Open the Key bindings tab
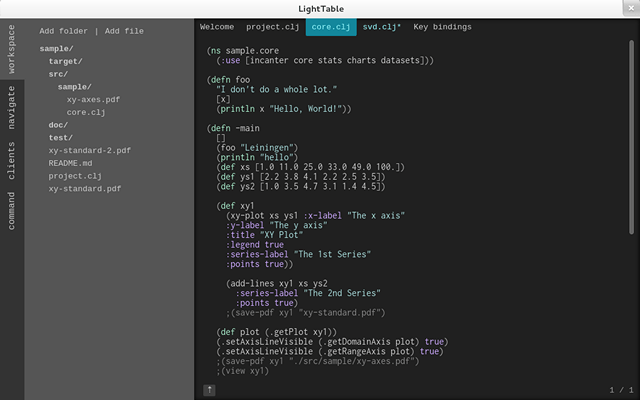 point(442,27)
